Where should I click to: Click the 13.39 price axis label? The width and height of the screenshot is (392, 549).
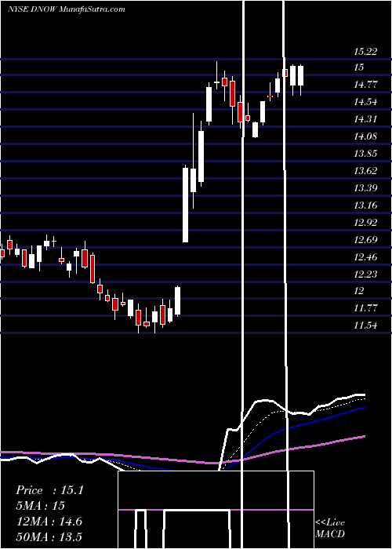(365, 187)
